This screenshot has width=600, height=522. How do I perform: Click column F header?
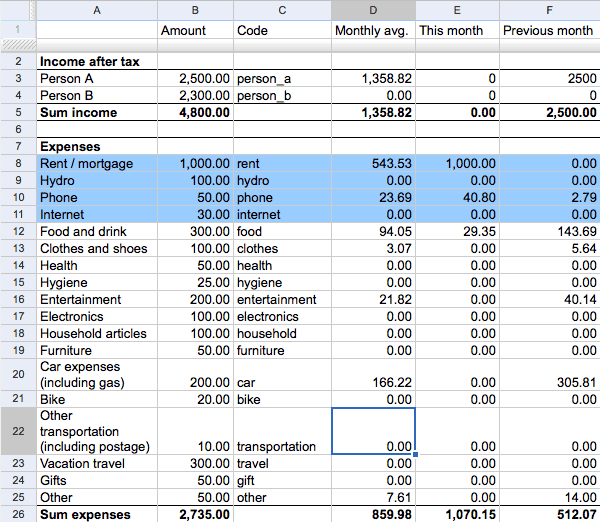click(x=549, y=10)
